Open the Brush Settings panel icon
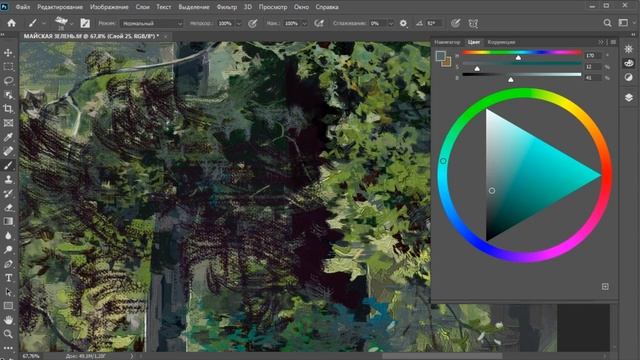 click(x=85, y=23)
